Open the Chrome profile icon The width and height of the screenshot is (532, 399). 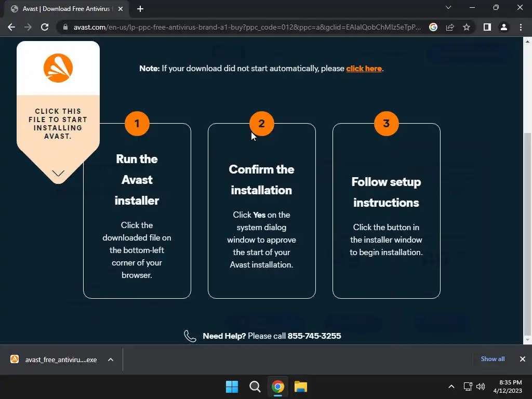click(504, 27)
